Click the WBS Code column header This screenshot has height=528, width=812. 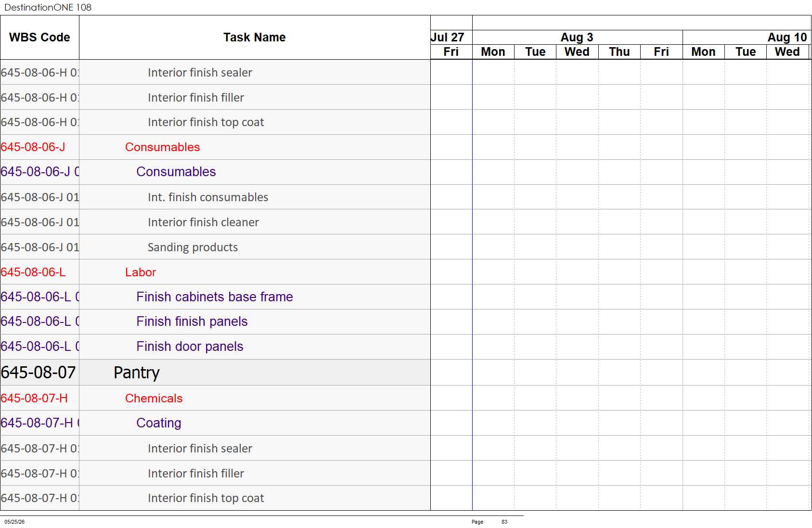(x=39, y=38)
